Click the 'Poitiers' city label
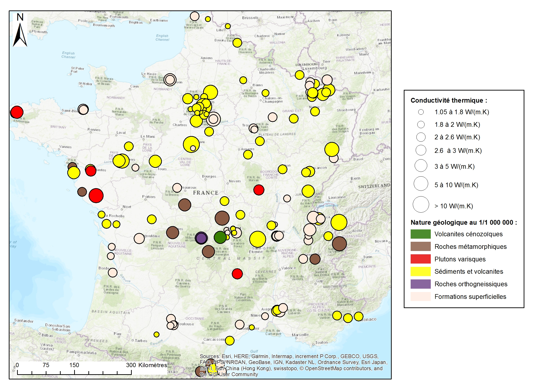Screen dimensions: 554x392 tap(149, 197)
